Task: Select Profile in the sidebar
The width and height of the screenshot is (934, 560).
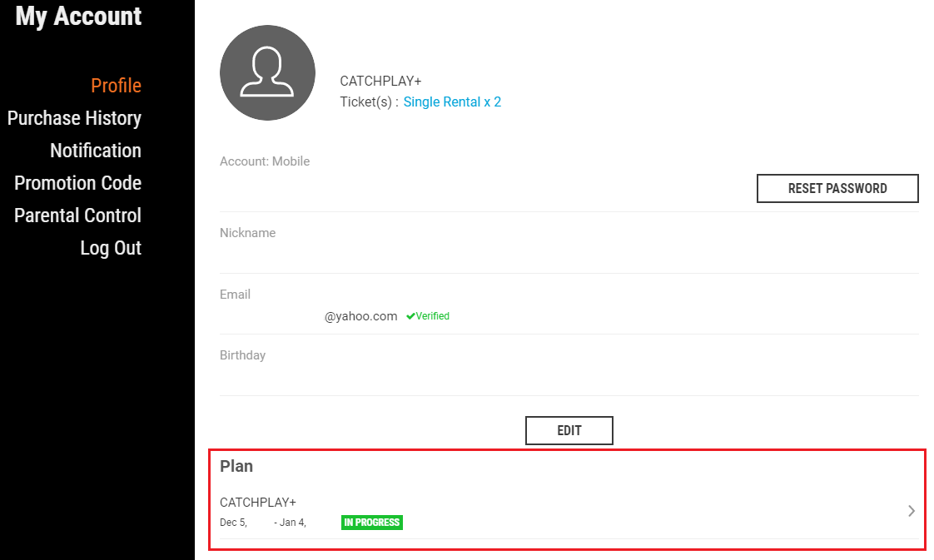Action: (x=116, y=86)
